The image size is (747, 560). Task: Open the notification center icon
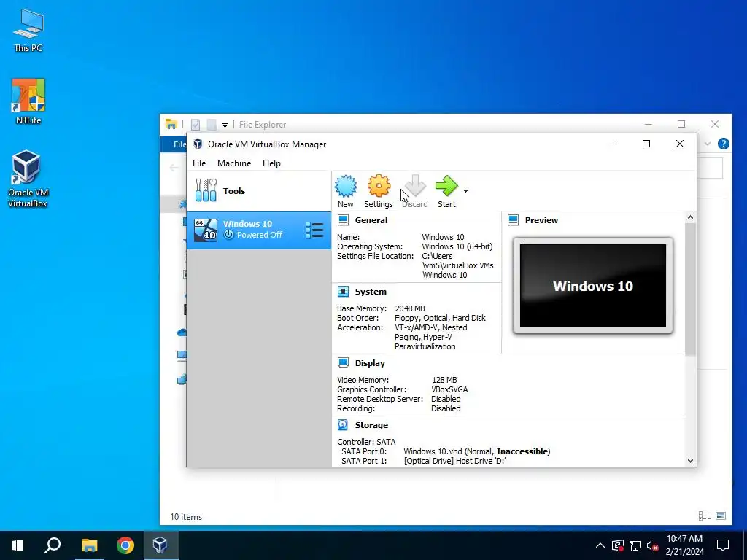coord(723,545)
